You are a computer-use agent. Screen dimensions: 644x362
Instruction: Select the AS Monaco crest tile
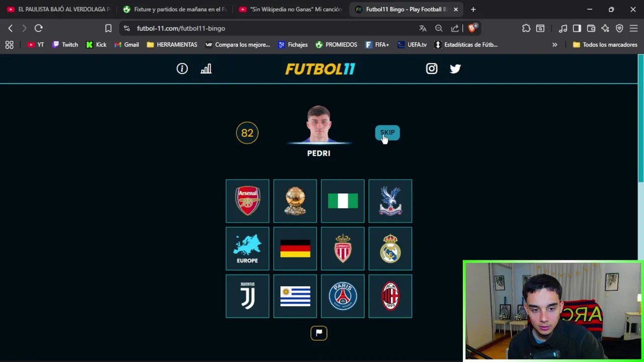point(343,249)
